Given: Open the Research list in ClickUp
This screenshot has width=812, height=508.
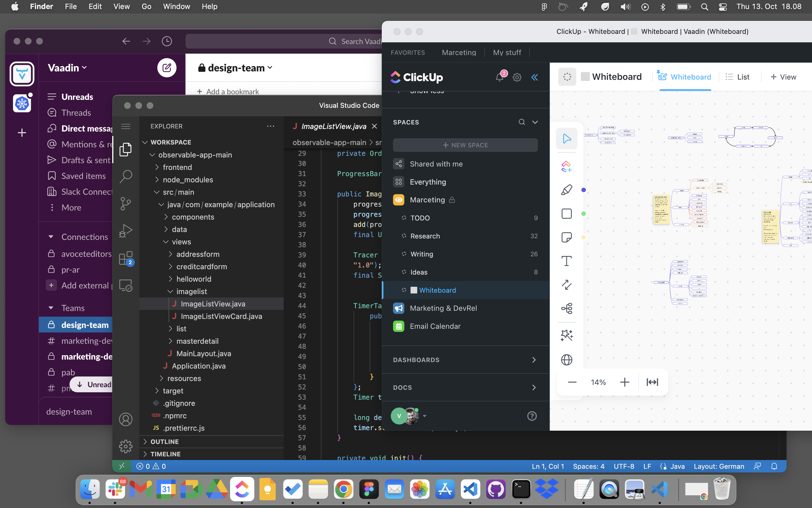Looking at the screenshot, I should point(465,236).
